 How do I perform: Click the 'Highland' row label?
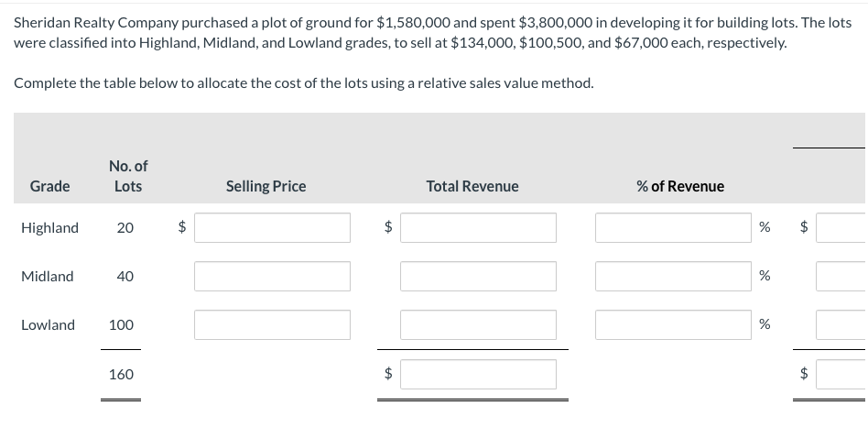(49, 227)
